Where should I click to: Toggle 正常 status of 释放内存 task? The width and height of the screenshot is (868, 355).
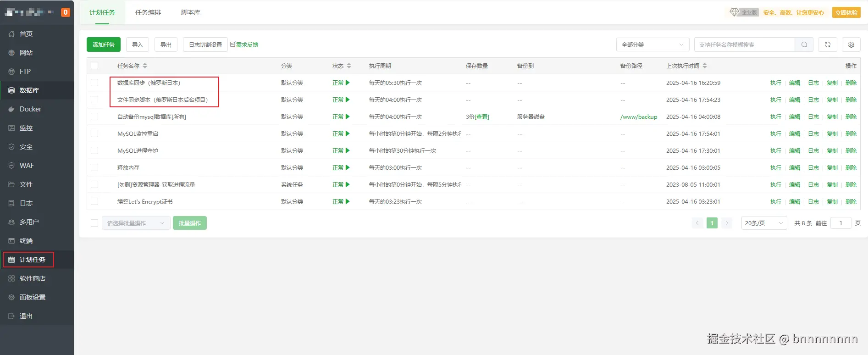click(x=341, y=167)
